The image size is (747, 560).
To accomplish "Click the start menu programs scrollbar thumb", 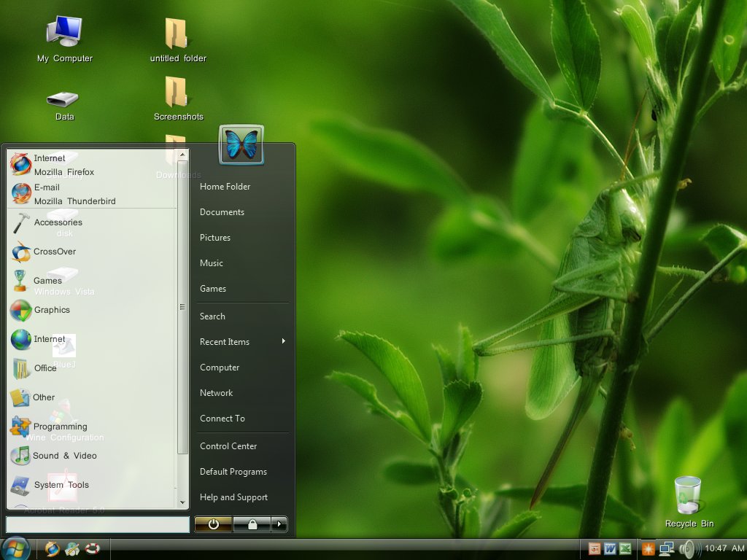I will point(182,307).
